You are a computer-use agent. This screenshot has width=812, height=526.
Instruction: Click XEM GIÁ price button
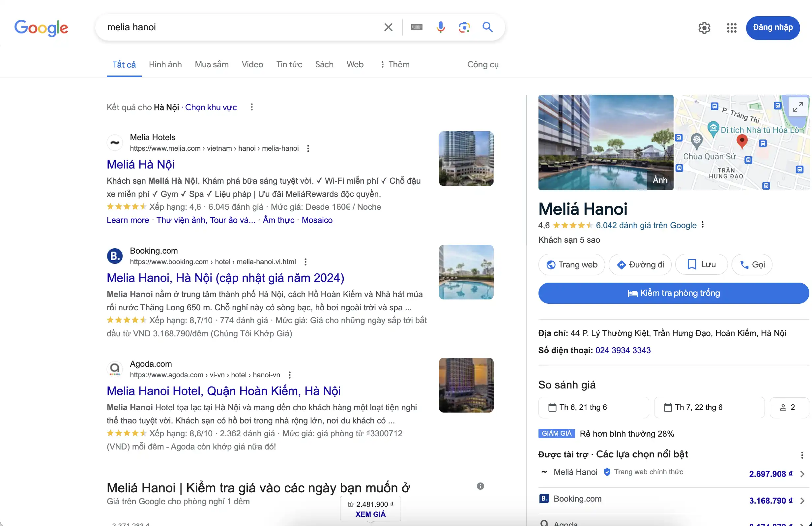[x=370, y=514]
